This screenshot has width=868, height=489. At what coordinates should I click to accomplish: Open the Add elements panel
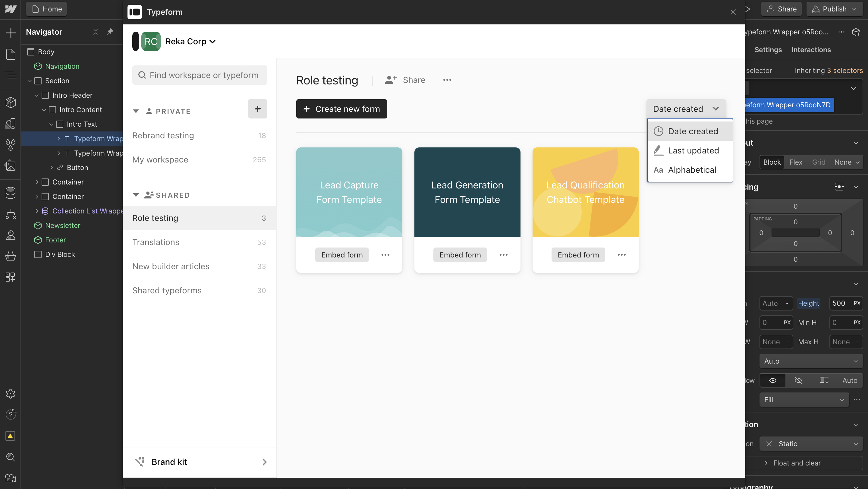(x=11, y=33)
